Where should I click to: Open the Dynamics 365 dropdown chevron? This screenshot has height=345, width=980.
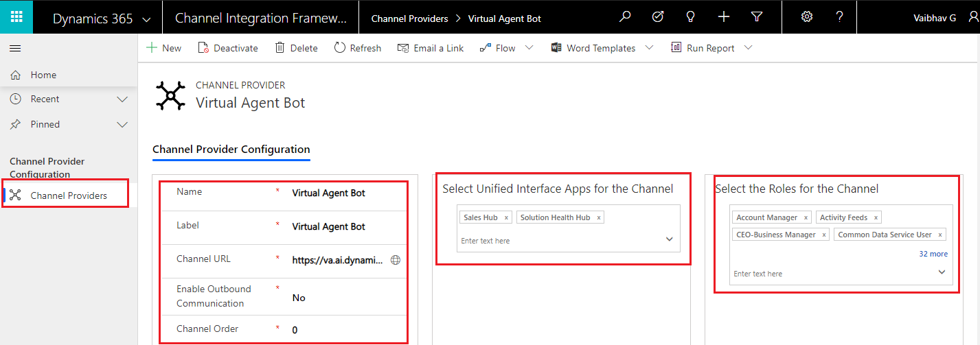pos(146,20)
